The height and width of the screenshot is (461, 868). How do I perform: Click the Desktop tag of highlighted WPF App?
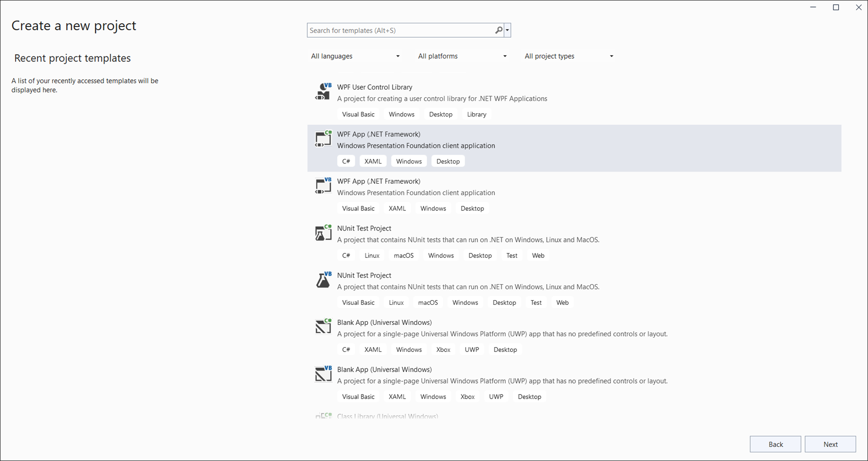pyautogui.click(x=448, y=161)
